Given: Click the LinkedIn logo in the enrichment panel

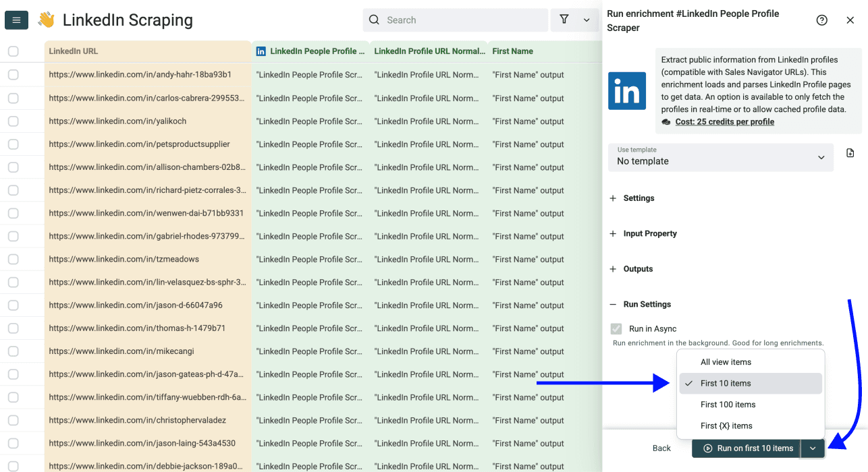Looking at the screenshot, I should click(x=627, y=90).
